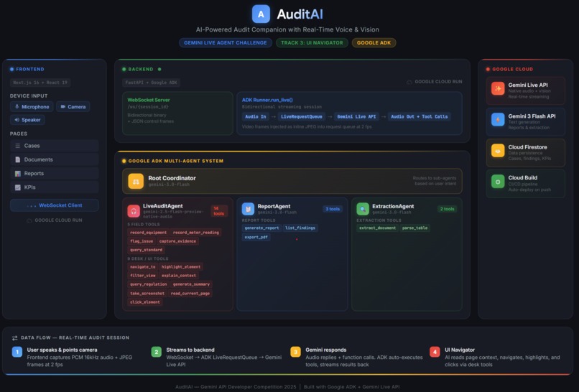Click the Root Coordinator yellow icon
The width and height of the screenshot is (579, 392).
[136, 181]
